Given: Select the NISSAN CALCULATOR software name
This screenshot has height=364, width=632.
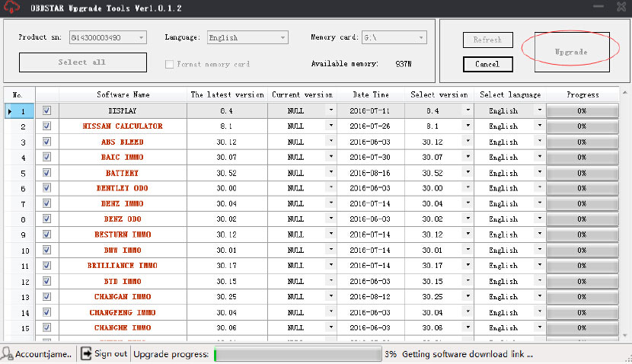Looking at the screenshot, I should tap(123, 126).
